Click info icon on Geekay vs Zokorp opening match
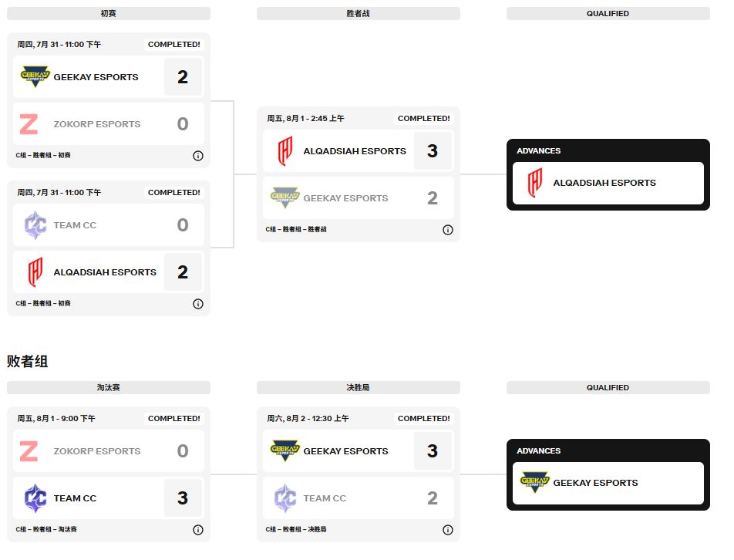This screenshot has height=560, width=734. coord(198,156)
